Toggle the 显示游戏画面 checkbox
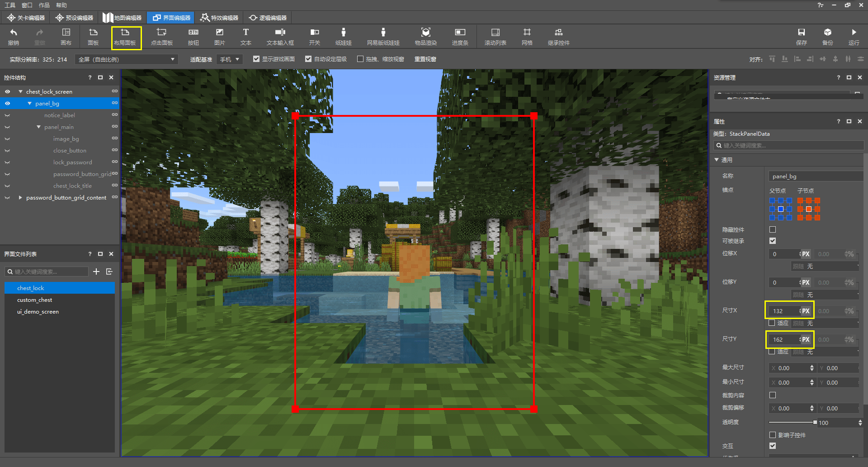This screenshot has width=868, height=467. 256,59
